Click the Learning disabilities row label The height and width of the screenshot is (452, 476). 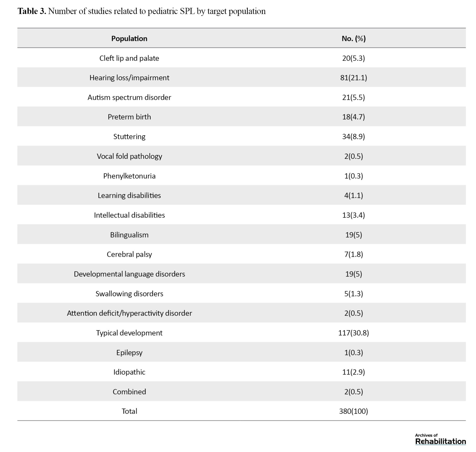(129, 196)
